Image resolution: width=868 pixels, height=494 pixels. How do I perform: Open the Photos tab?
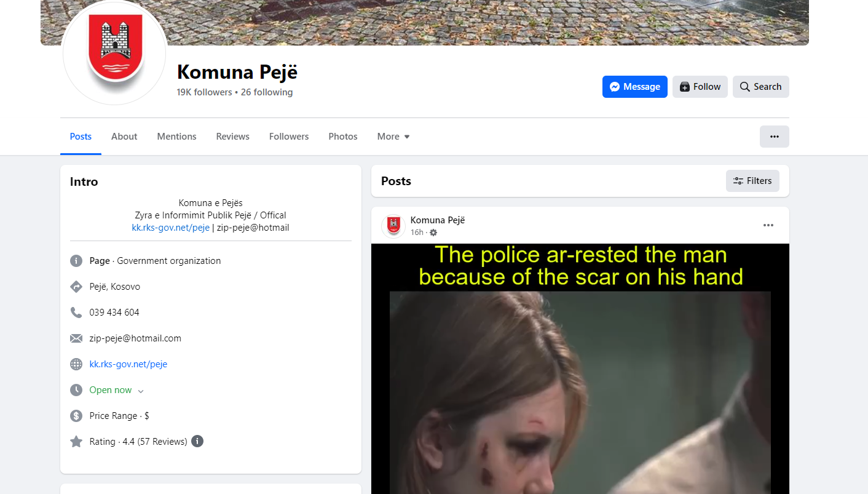click(343, 137)
